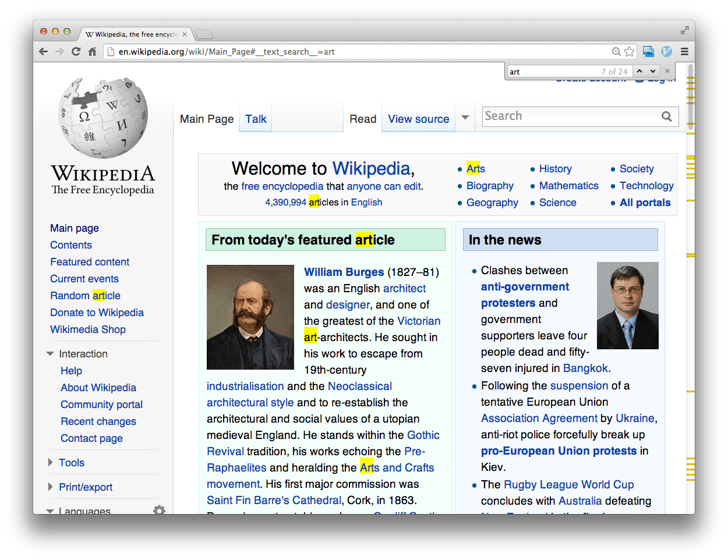Open the picture extension icon in toolbar

648,52
